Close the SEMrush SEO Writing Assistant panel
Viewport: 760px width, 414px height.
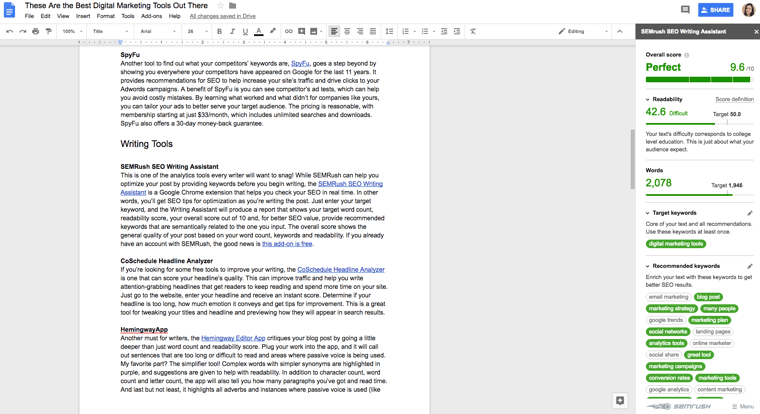click(755, 32)
